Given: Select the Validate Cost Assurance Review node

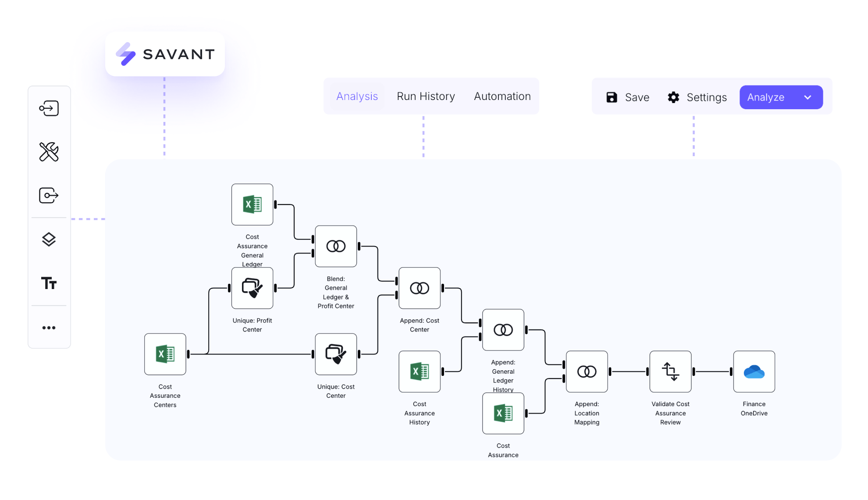Looking at the screenshot, I should click(670, 371).
